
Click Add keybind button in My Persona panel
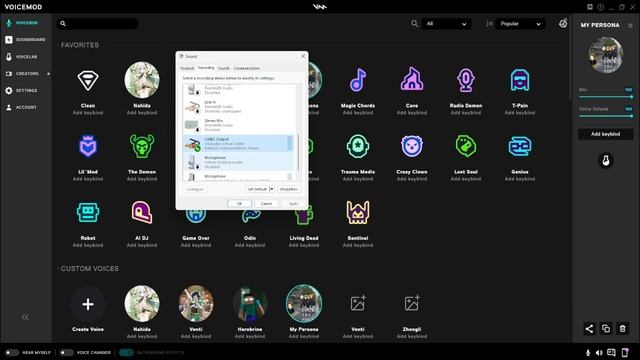[x=606, y=134]
